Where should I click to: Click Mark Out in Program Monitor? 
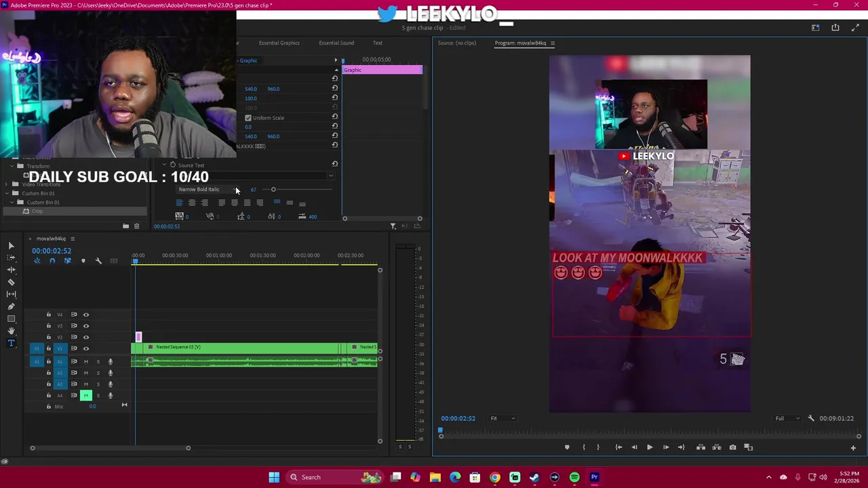[x=598, y=447]
